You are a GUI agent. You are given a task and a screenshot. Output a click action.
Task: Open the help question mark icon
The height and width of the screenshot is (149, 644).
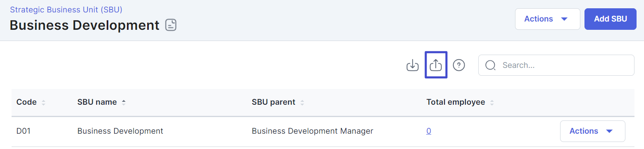coord(459,65)
